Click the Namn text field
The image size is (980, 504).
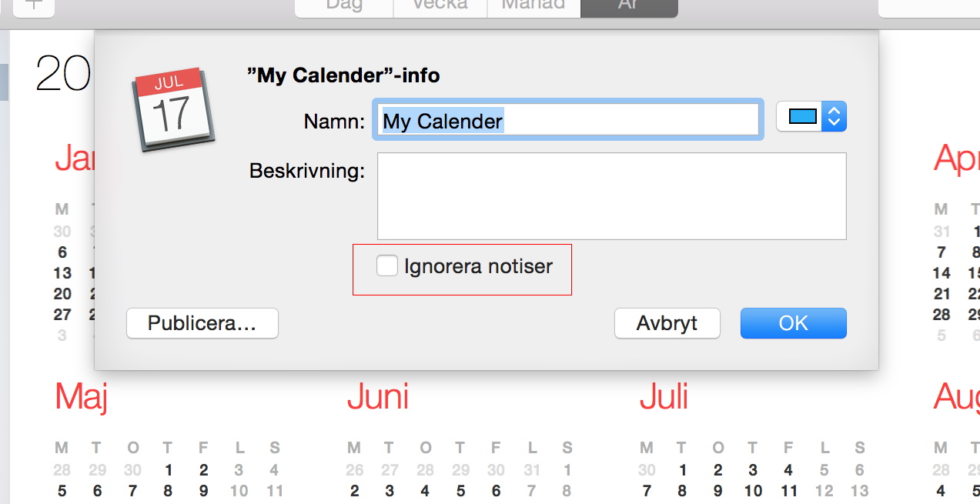(568, 120)
